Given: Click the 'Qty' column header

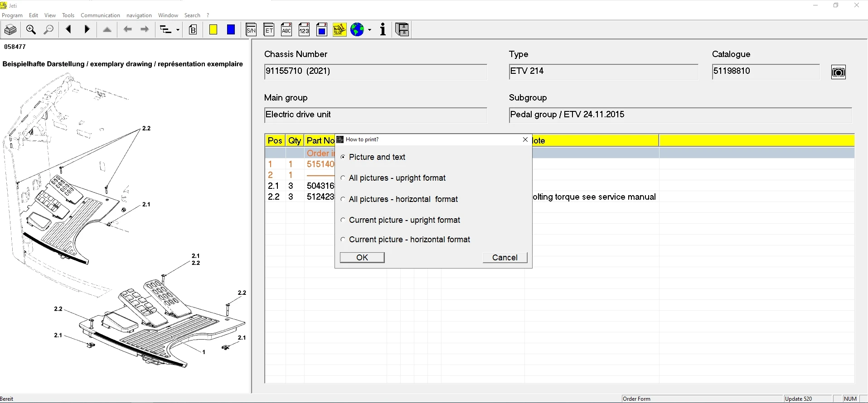Looking at the screenshot, I should (295, 140).
